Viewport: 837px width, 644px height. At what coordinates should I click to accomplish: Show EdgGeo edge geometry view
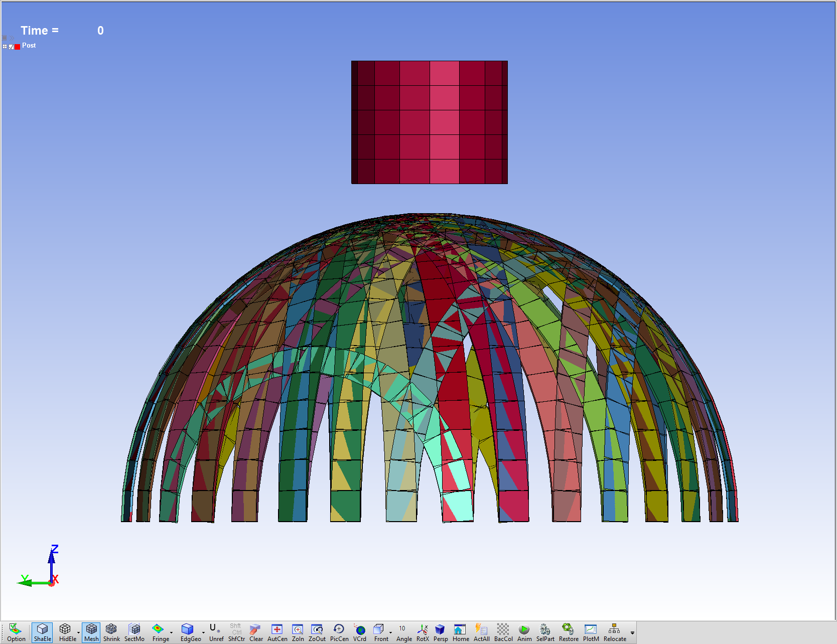(190, 632)
